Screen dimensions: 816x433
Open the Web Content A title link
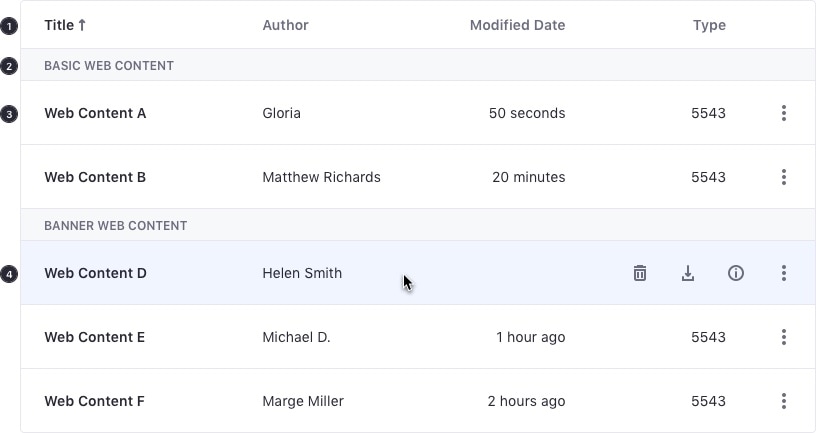(95, 113)
